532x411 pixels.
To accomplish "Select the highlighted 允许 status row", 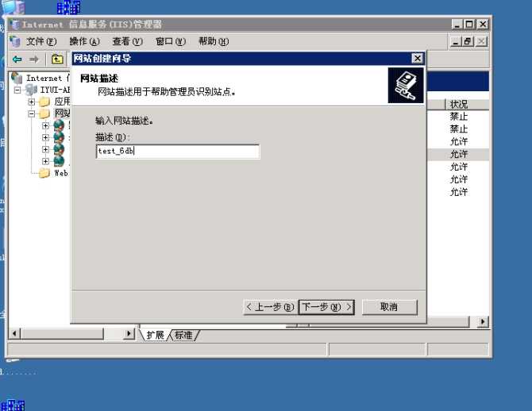I will (459, 154).
